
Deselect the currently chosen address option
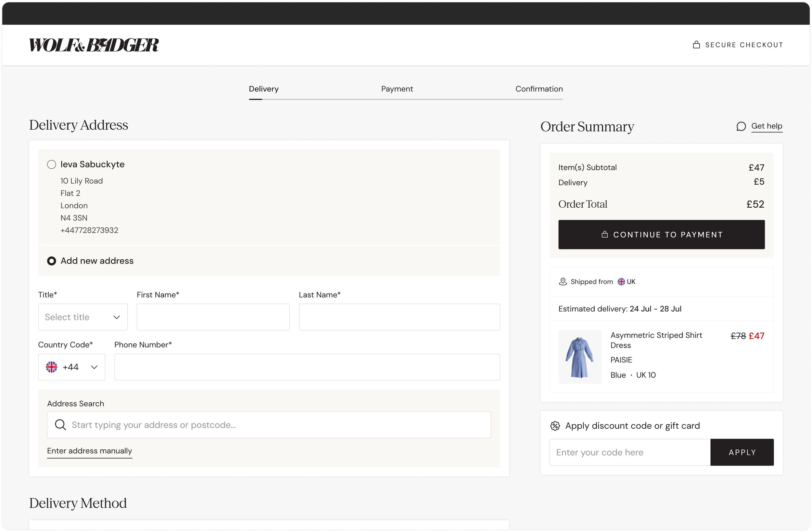(52, 261)
